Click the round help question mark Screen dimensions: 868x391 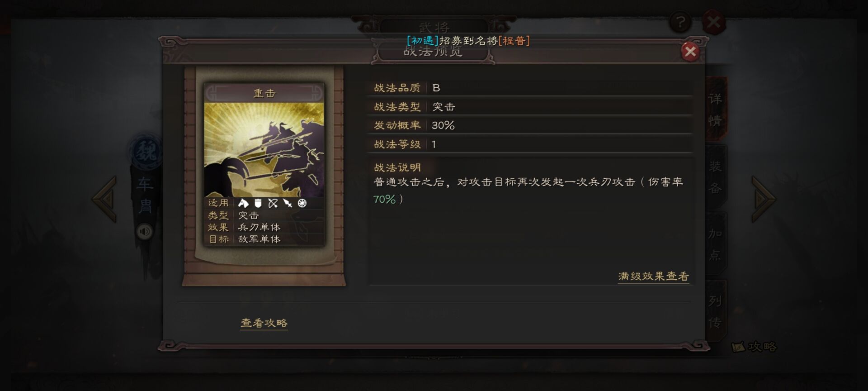(680, 21)
